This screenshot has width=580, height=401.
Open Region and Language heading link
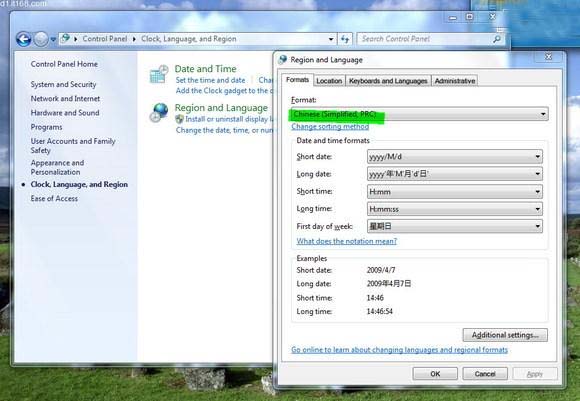221,108
